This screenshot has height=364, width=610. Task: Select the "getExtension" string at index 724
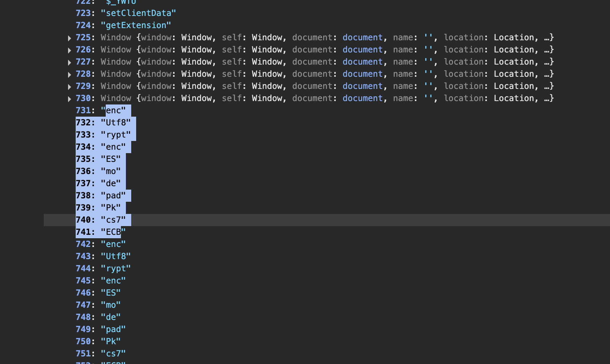click(136, 25)
